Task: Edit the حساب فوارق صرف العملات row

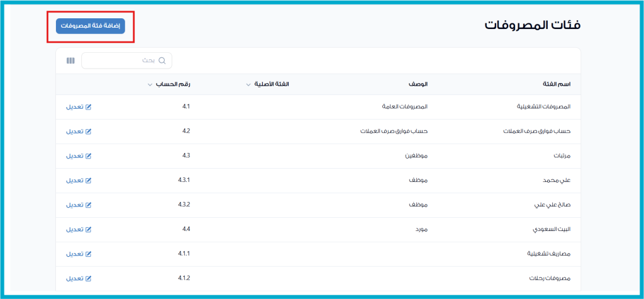Action: tap(79, 132)
